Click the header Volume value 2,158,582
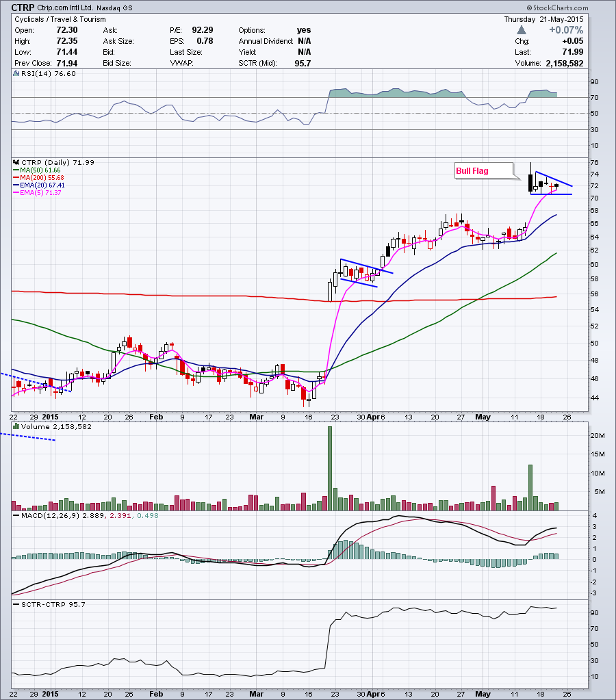 point(565,63)
